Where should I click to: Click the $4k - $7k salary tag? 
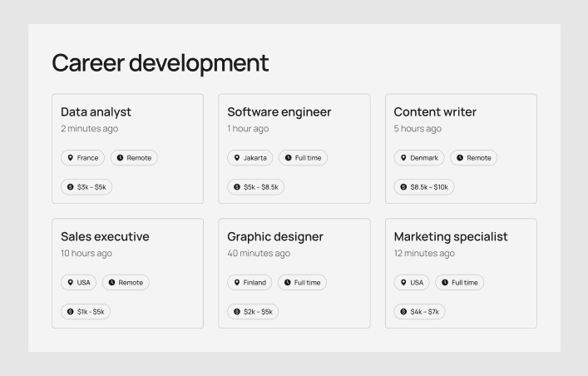(x=419, y=312)
